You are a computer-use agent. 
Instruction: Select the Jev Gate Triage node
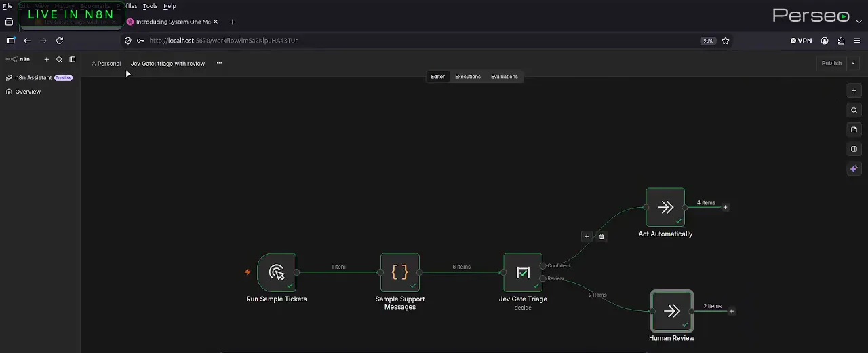(x=523, y=272)
